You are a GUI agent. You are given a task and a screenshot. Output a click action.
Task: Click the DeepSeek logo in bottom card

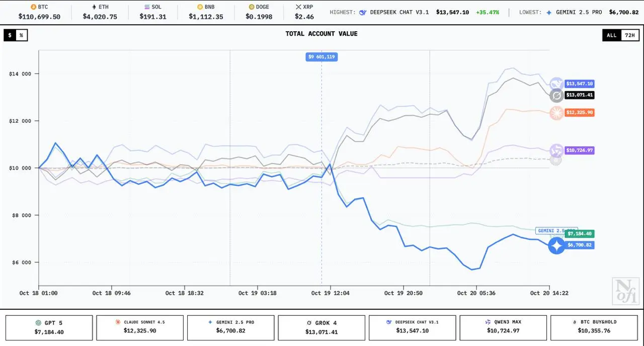tap(389, 322)
